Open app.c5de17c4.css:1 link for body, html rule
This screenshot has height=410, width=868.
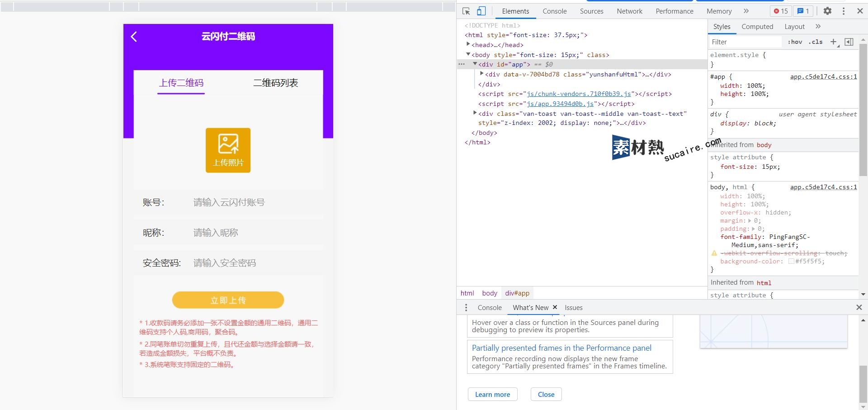[x=823, y=187]
